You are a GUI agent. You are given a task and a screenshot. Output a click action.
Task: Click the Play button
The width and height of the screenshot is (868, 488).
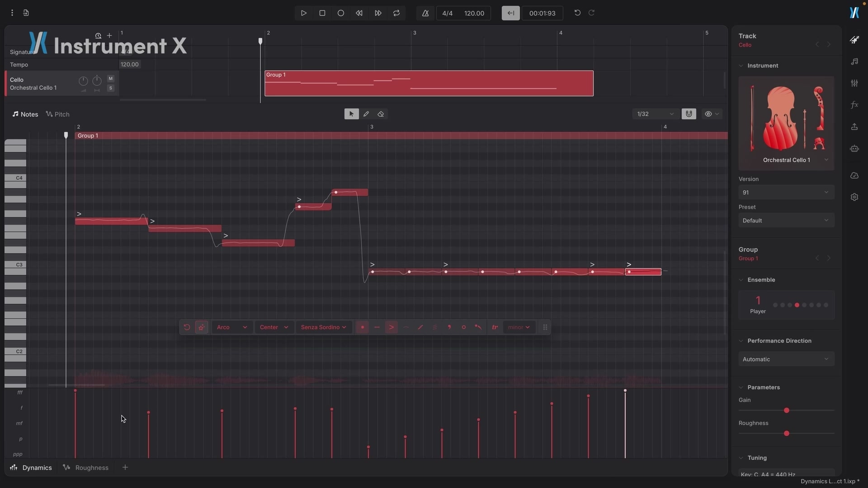[304, 13]
